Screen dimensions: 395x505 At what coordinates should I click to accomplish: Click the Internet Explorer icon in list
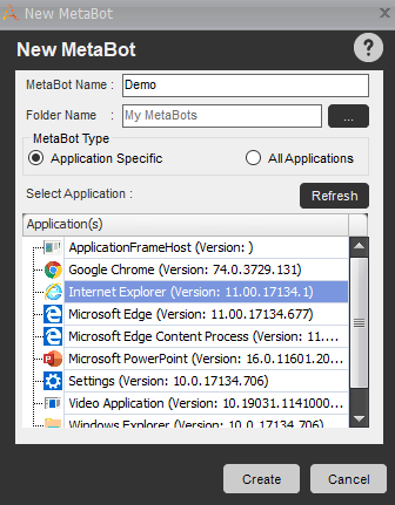point(53,292)
